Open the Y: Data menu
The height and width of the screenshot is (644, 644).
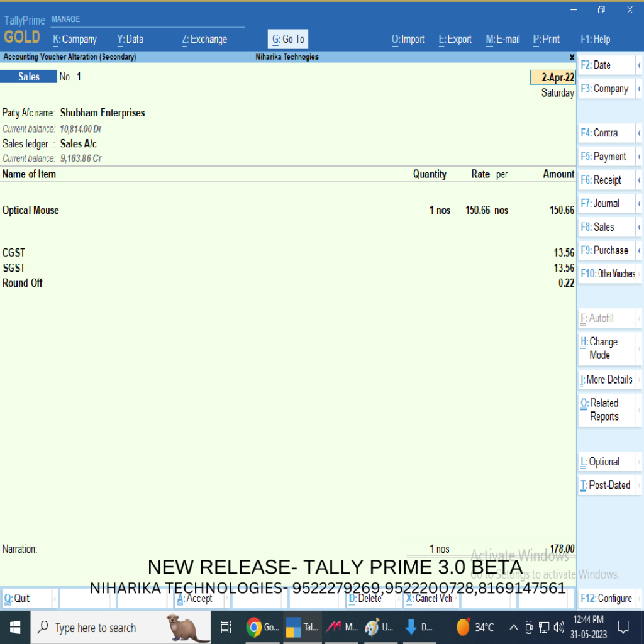pyautogui.click(x=130, y=40)
